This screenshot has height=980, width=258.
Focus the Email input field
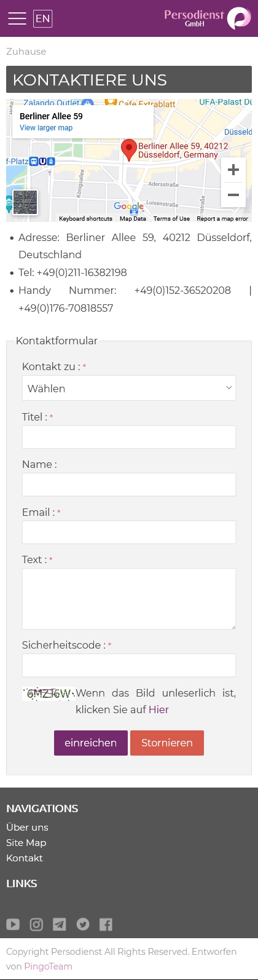tap(129, 532)
